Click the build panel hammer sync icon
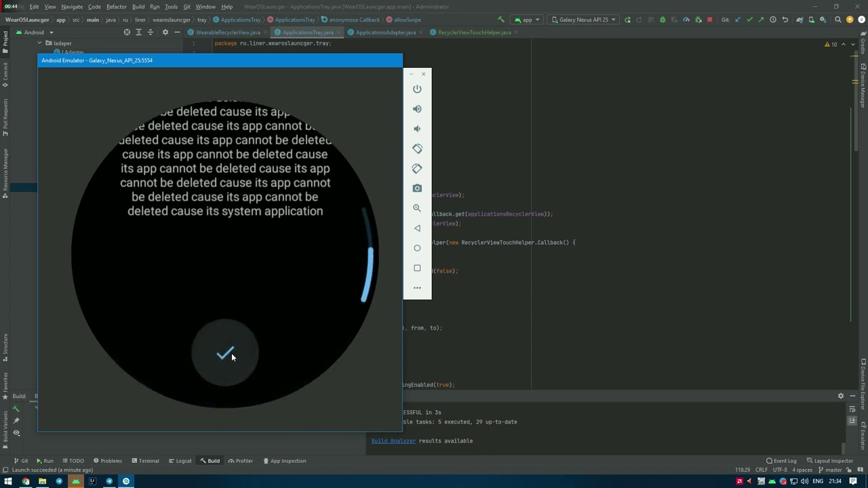Screen dimensions: 868x488 [x=16, y=409]
